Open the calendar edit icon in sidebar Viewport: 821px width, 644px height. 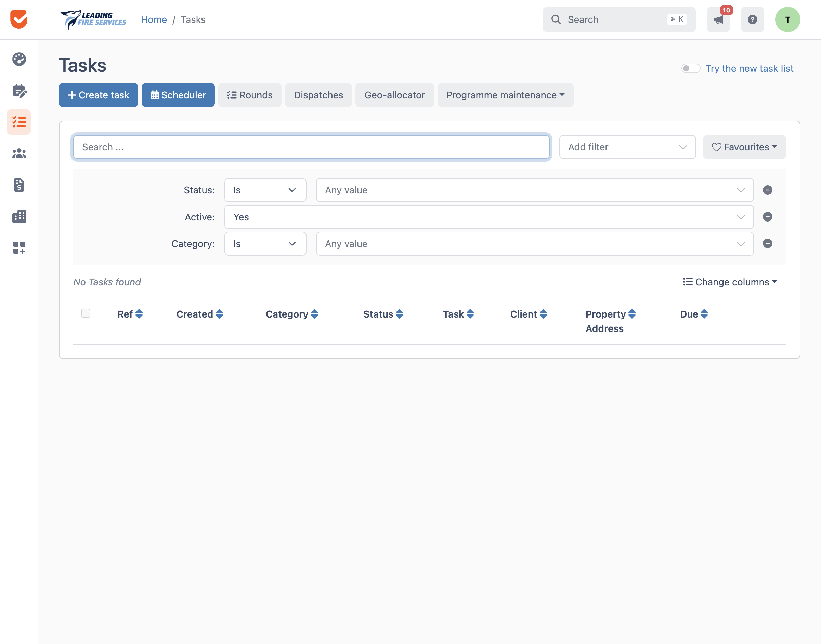coord(19,91)
